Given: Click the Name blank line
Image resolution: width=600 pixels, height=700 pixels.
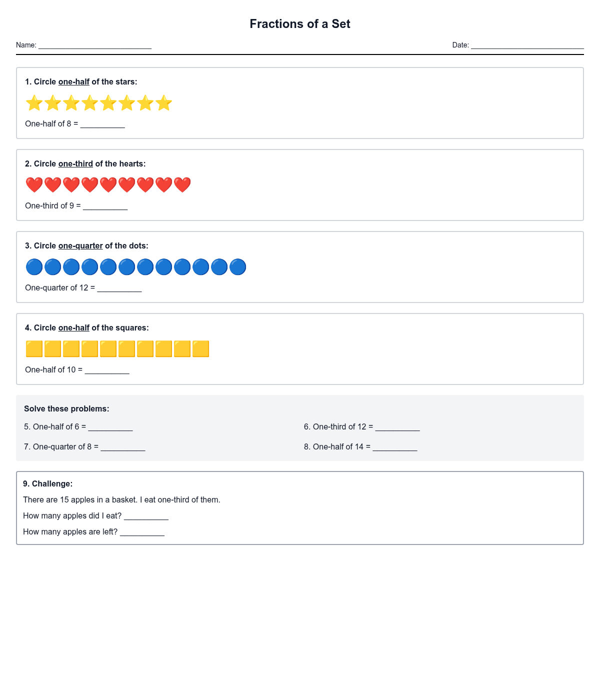Looking at the screenshot, I should click(95, 45).
